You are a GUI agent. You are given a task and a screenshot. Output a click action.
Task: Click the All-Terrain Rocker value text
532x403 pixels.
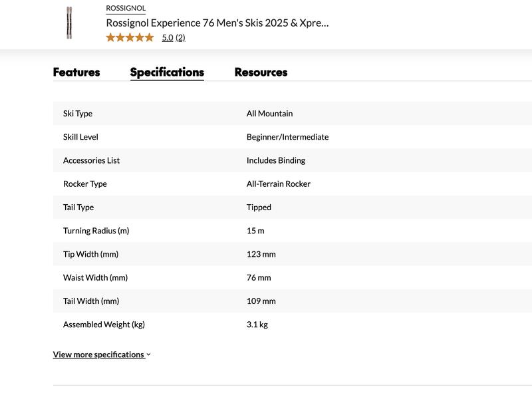(x=278, y=184)
